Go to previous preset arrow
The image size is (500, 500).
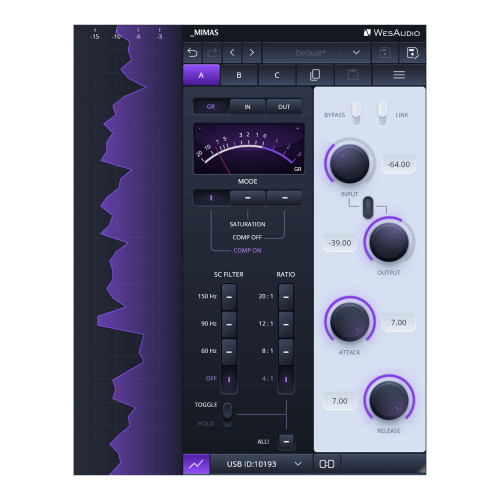click(232, 53)
